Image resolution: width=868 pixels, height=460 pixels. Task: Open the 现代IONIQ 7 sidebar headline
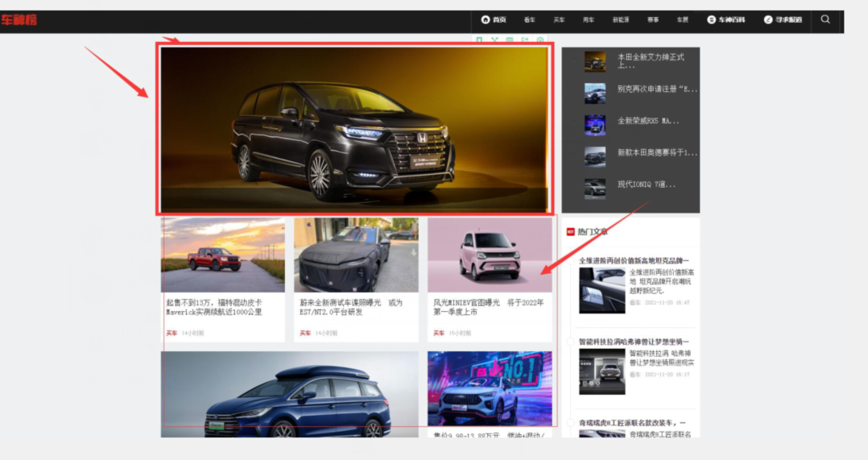[646, 184]
